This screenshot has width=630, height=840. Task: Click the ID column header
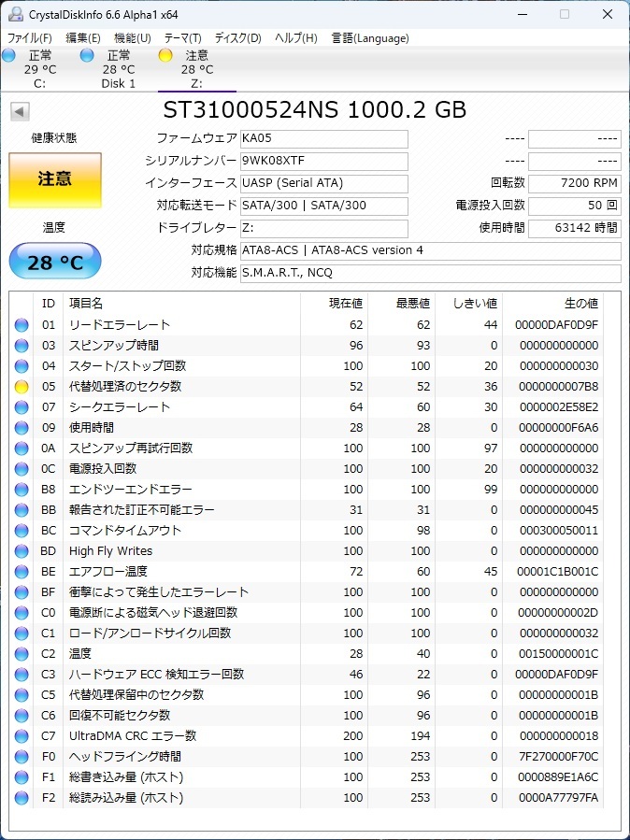click(49, 304)
